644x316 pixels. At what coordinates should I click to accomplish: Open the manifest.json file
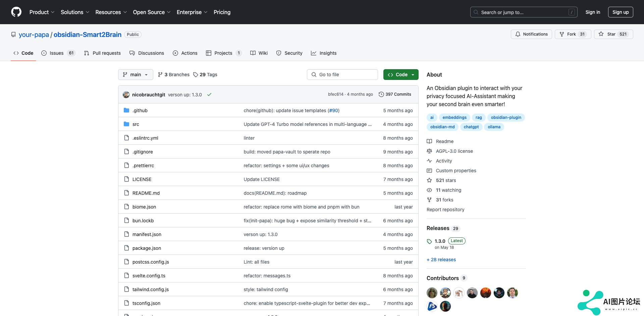tap(147, 234)
